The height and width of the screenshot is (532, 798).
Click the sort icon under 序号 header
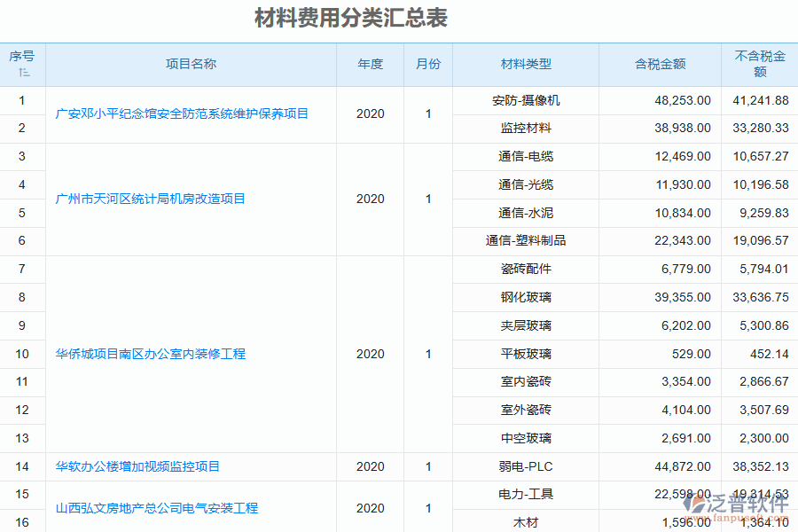[24, 74]
